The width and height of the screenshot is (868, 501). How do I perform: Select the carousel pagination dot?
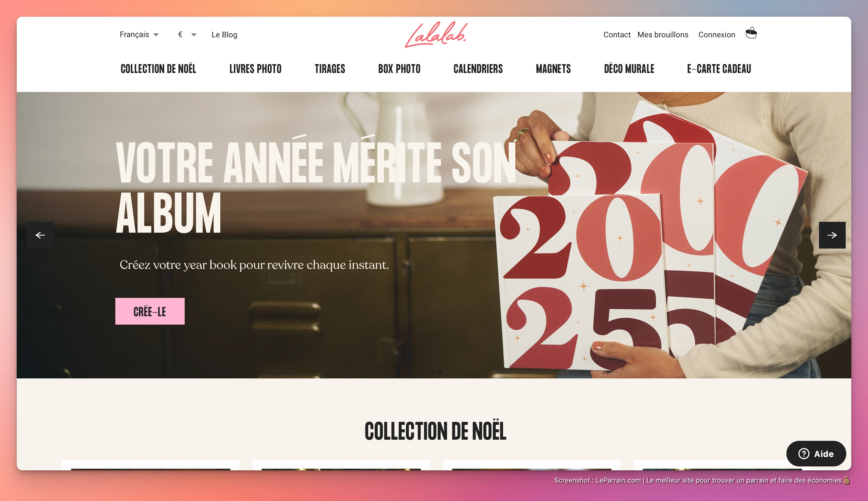440,372
